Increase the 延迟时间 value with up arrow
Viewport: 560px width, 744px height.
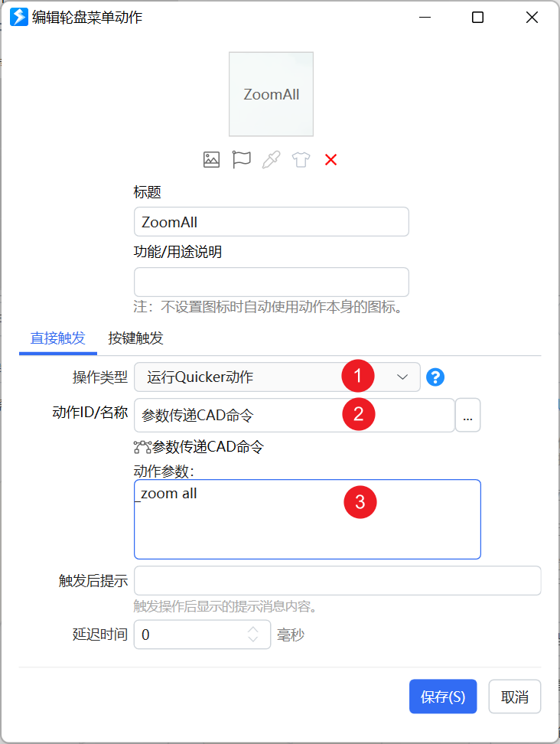pos(253,629)
